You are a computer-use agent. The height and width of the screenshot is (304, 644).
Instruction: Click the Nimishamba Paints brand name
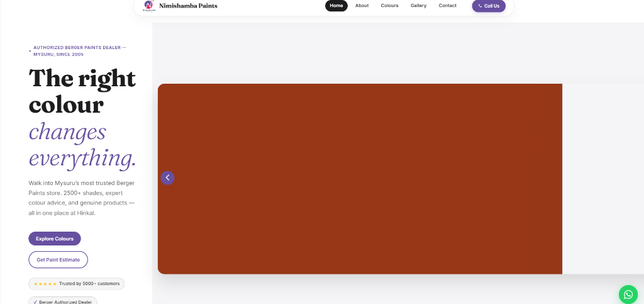(x=188, y=6)
